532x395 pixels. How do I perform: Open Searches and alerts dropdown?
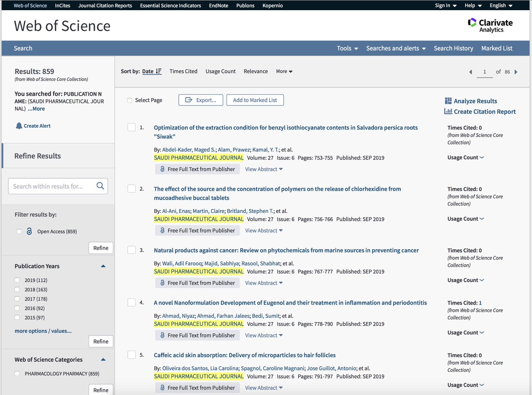(396, 48)
